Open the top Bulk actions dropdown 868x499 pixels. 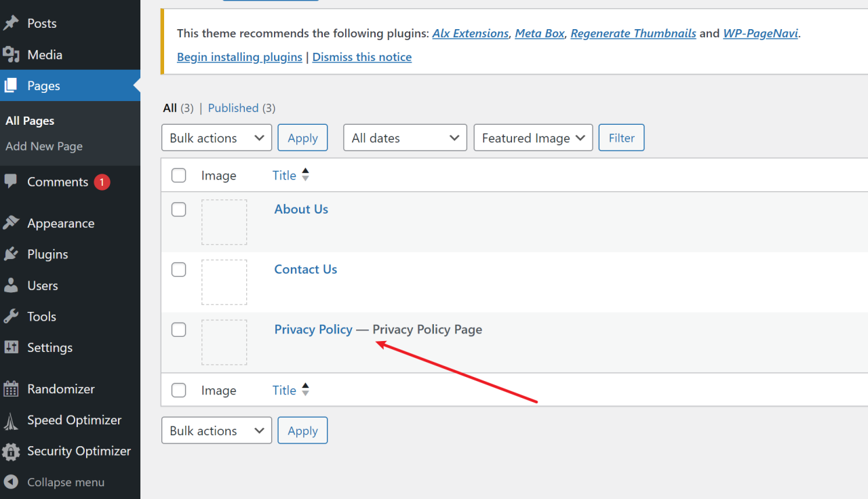coord(216,138)
